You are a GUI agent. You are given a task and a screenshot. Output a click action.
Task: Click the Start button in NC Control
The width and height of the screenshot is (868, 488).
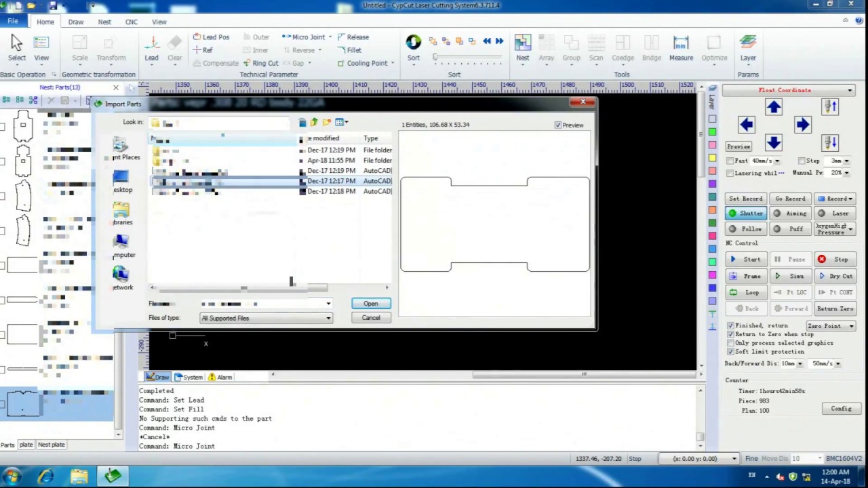tap(745, 260)
